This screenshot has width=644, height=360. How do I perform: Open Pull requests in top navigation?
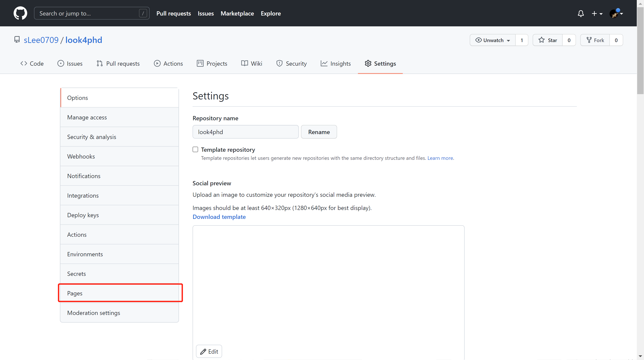pyautogui.click(x=173, y=14)
